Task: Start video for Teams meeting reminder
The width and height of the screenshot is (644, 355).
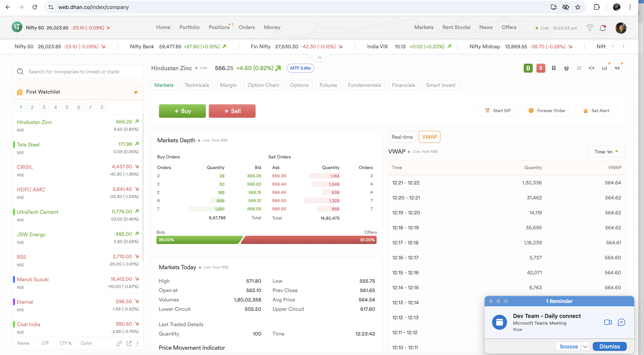Action: pos(608,322)
